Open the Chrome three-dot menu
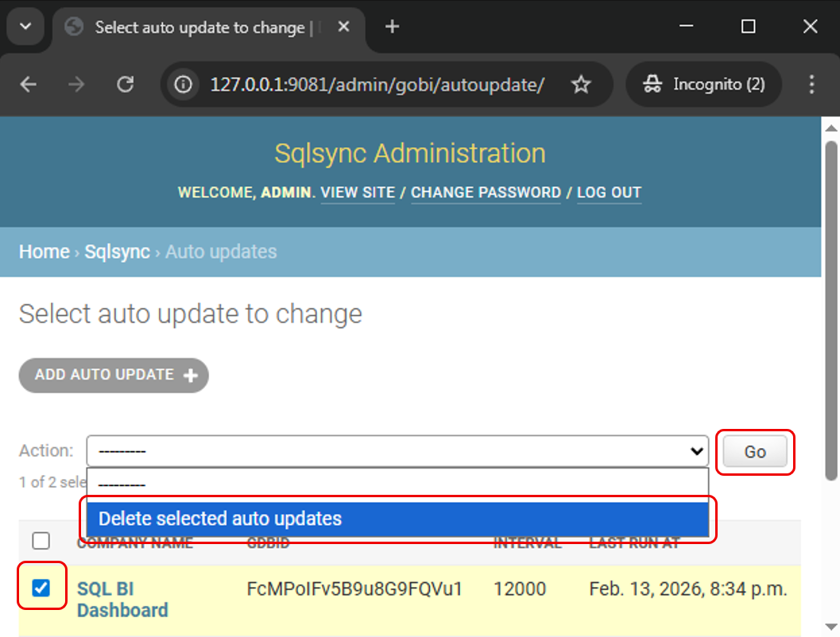 tap(811, 84)
